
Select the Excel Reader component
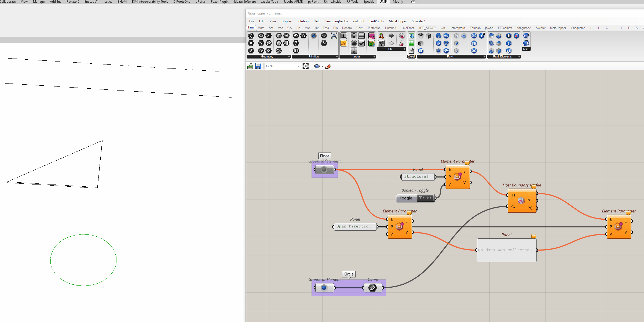click(411, 36)
